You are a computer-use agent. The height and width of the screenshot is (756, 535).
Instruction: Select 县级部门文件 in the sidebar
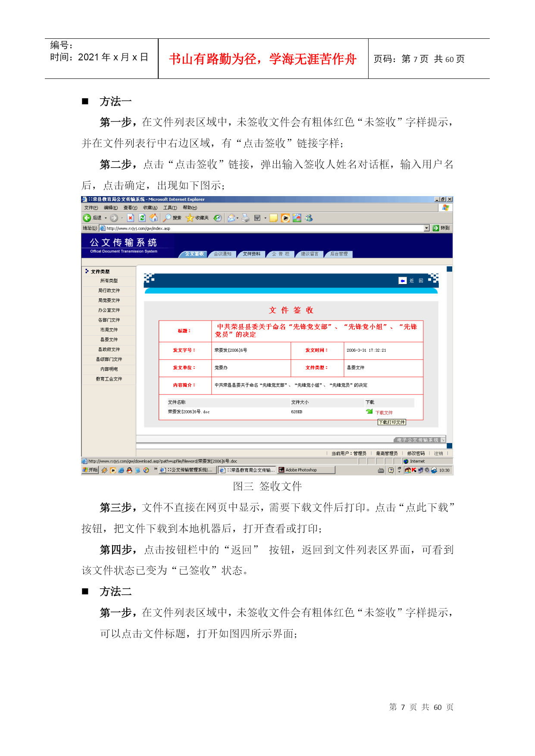pyautogui.click(x=109, y=359)
